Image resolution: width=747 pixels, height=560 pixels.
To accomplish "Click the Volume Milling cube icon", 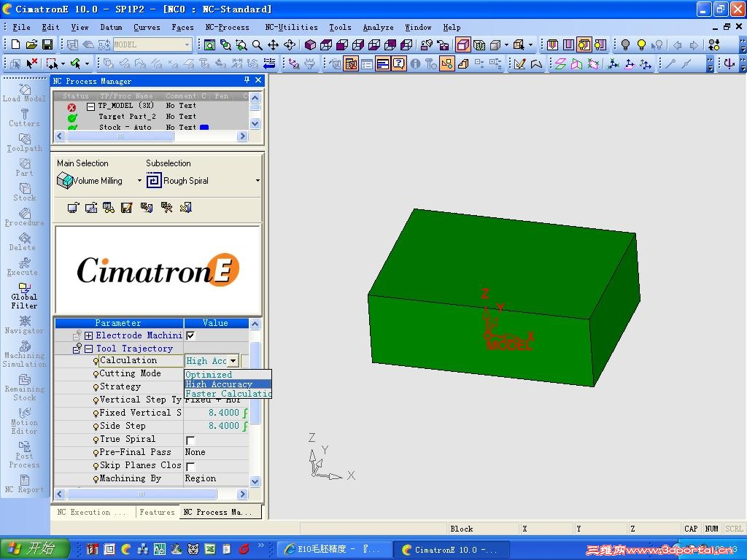I will [65, 181].
